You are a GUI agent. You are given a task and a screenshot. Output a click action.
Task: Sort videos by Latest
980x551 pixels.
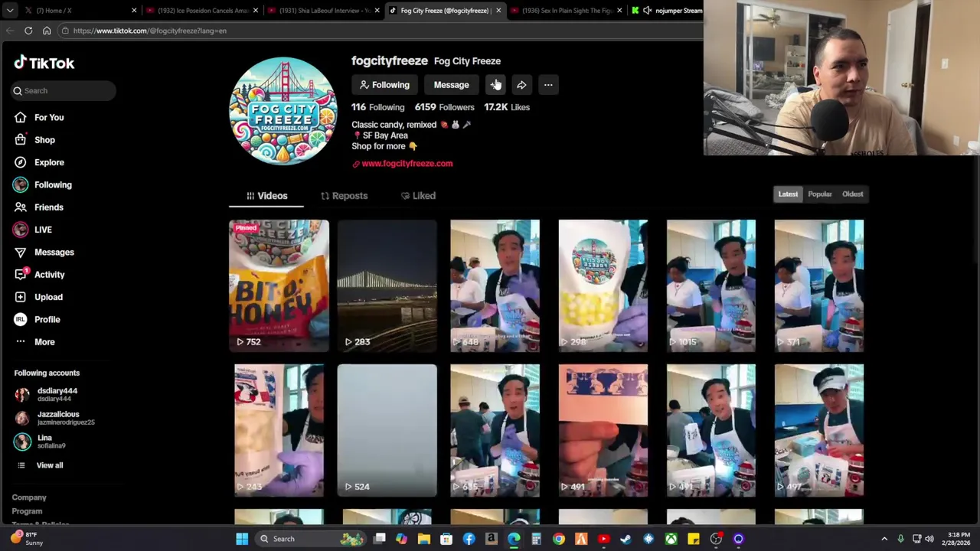788,194
